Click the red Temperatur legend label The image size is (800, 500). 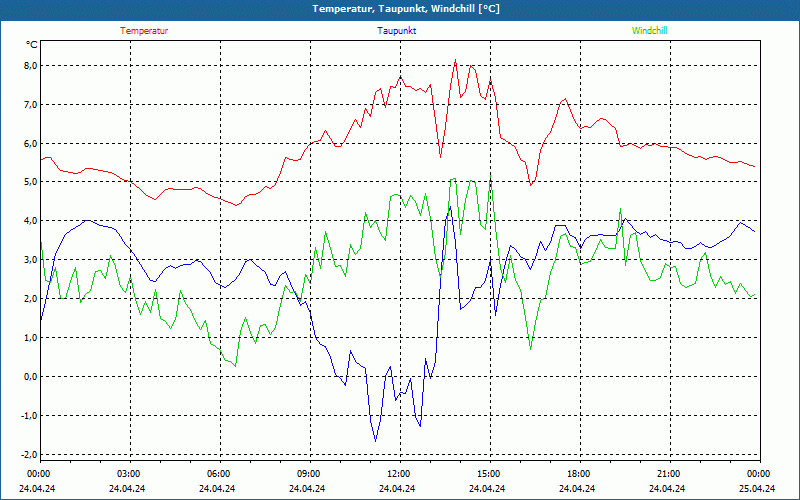tap(144, 31)
